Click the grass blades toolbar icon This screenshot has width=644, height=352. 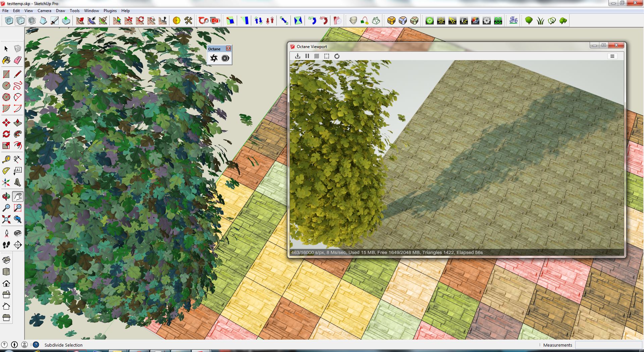540,20
